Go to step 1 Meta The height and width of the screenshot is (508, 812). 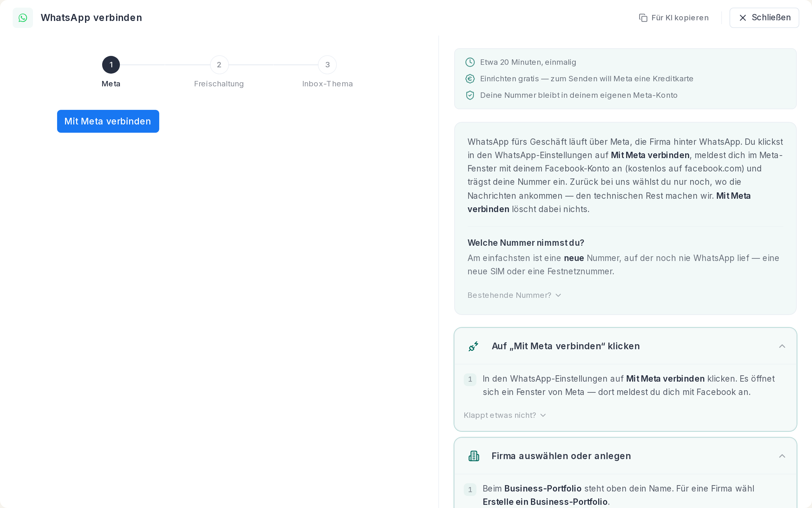tap(111, 65)
